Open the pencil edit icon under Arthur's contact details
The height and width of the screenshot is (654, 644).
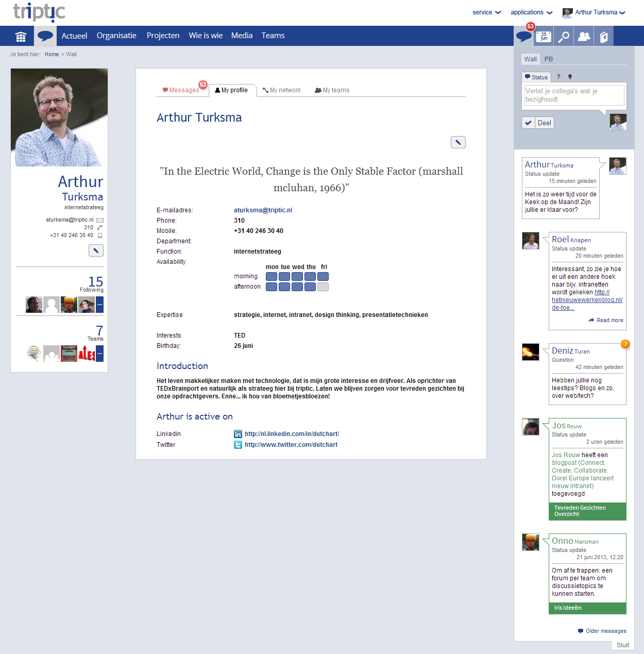[x=96, y=250]
